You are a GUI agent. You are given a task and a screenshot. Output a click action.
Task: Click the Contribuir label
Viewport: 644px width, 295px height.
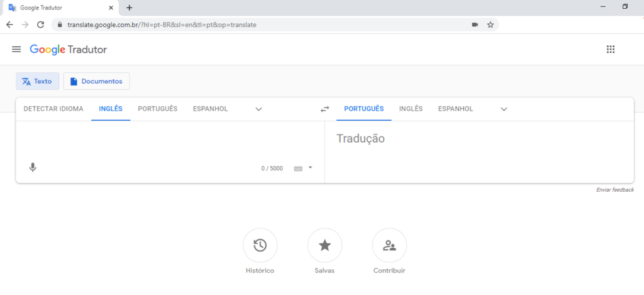[x=389, y=270]
